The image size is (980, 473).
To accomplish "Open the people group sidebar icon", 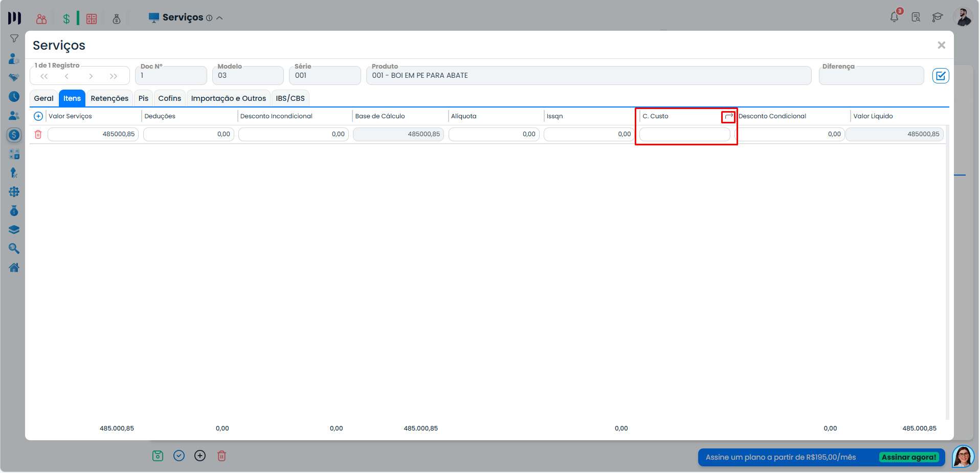I will pyautogui.click(x=14, y=116).
